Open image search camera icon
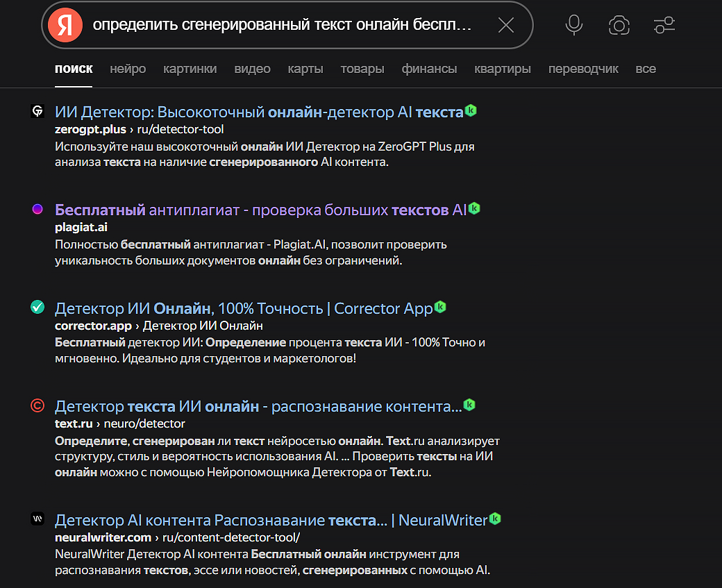 coord(619,25)
